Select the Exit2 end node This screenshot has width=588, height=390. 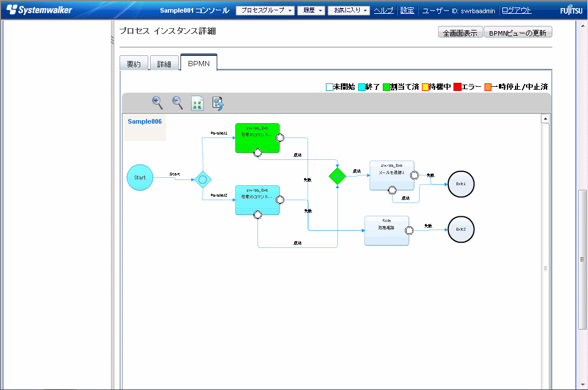pyautogui.click(x=461, y=230)
